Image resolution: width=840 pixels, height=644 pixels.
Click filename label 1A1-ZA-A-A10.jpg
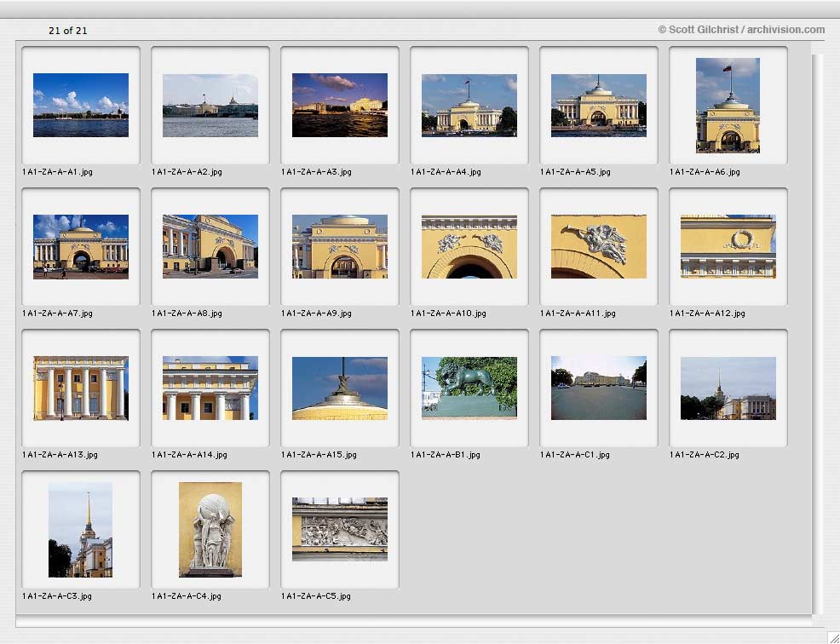(448, 313)
